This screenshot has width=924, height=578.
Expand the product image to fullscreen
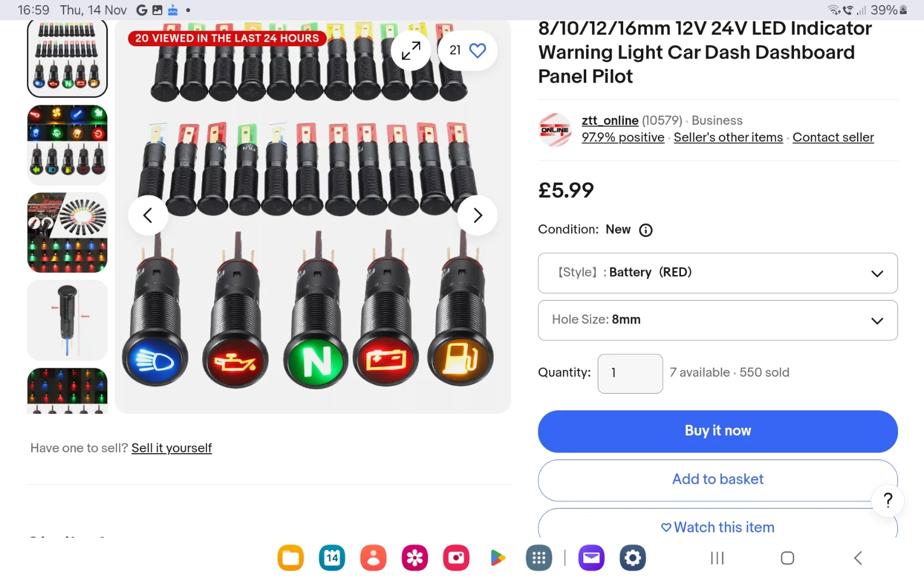pyautogui.click(x=411, y=51)
